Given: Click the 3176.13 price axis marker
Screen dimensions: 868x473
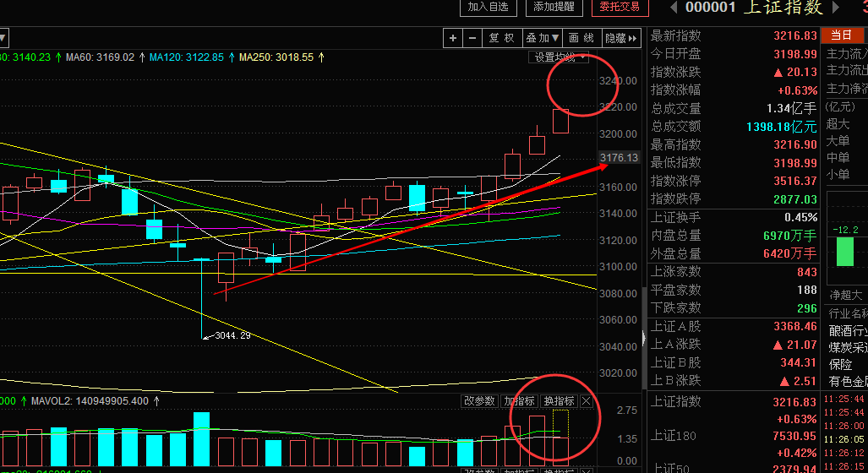Looking at the screenshot, I should click(619, 158).
